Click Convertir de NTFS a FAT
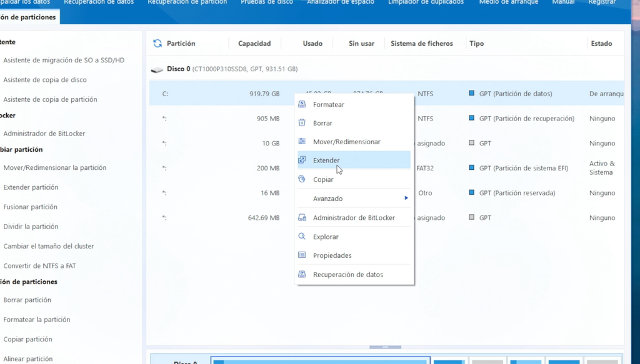 (39, 265)
